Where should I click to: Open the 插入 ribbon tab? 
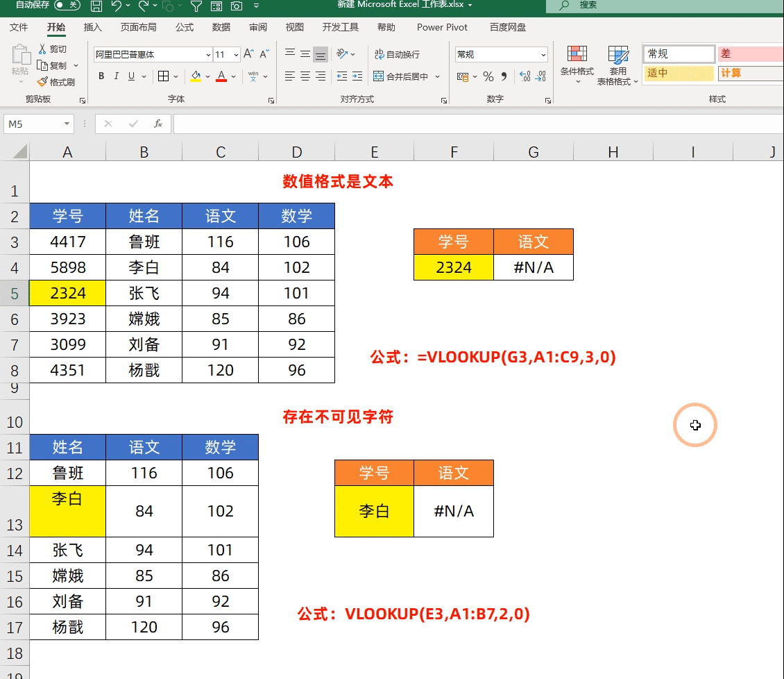point(92,27)
